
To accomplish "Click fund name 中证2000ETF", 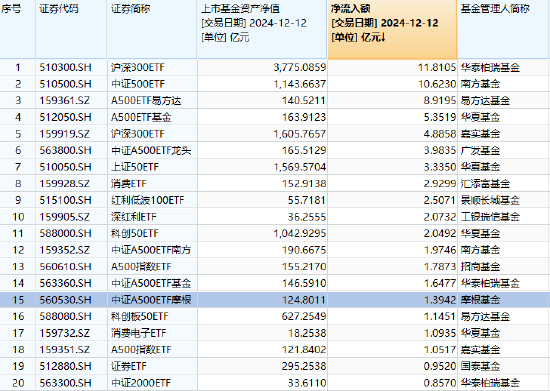I will tap(141, 383).
